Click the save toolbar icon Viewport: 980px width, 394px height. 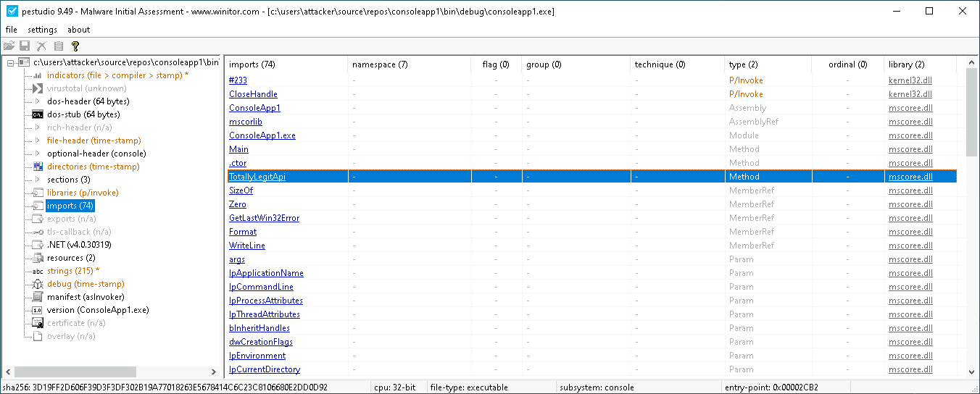click(x=25, y=46)
